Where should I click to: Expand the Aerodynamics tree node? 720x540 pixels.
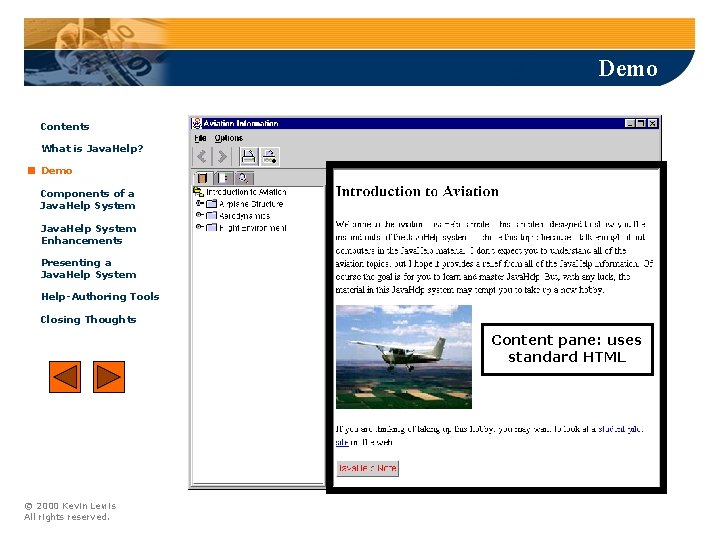click(199, 215)
